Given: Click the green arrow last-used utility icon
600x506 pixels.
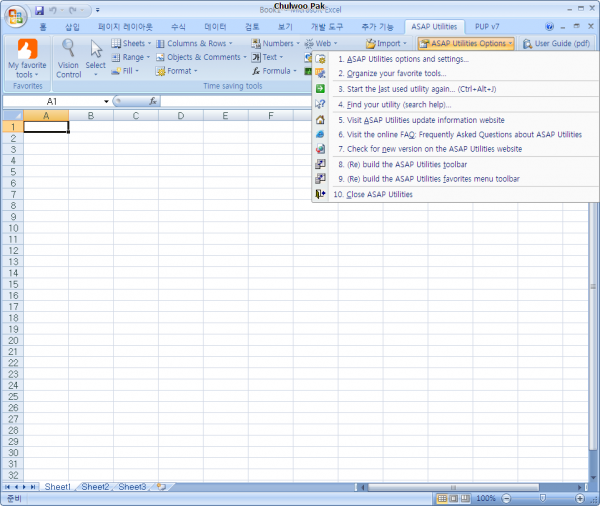Looking at the screenshot, I should pos(320,89).
